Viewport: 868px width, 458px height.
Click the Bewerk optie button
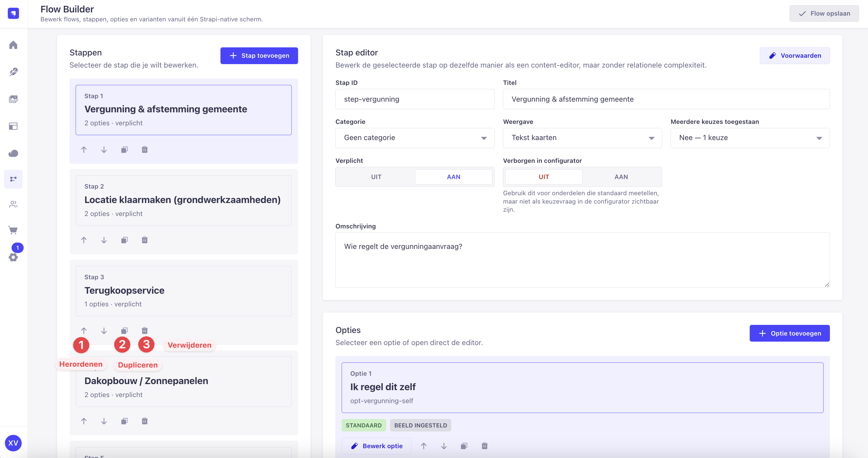(376, 446)
